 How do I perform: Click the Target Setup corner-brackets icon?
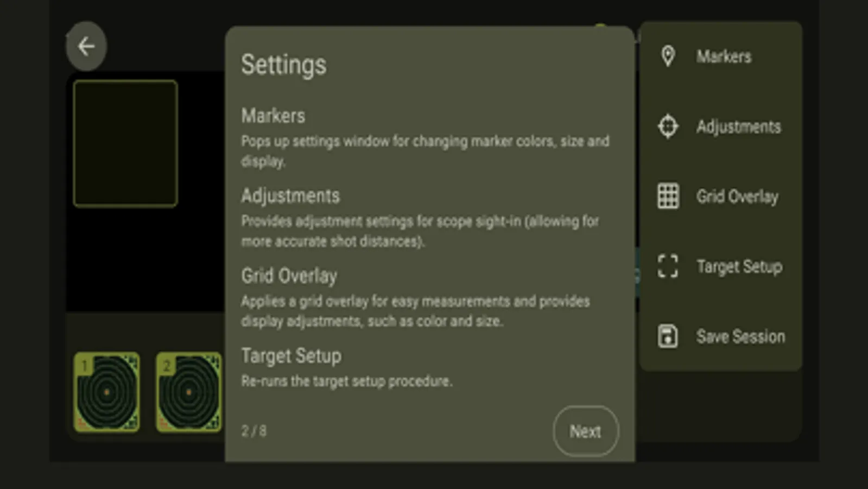tap(668, 266)
